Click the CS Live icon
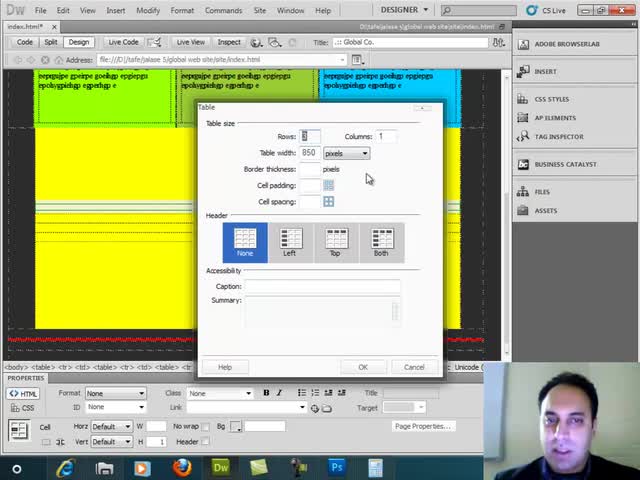The height and width of the screenshot is (480, 640). 531,10
